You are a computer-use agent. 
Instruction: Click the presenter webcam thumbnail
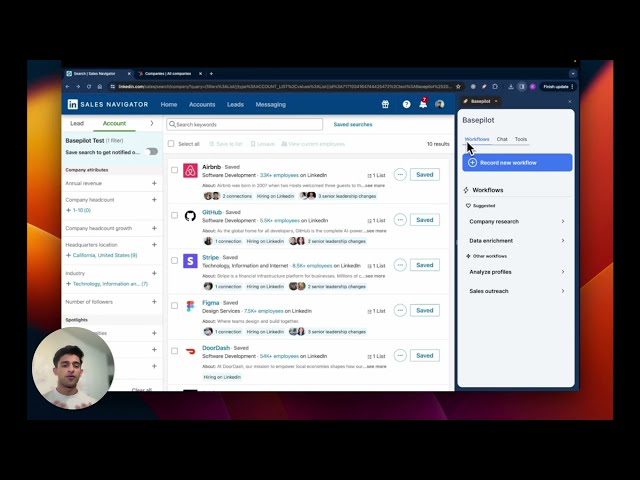(73, 368)
